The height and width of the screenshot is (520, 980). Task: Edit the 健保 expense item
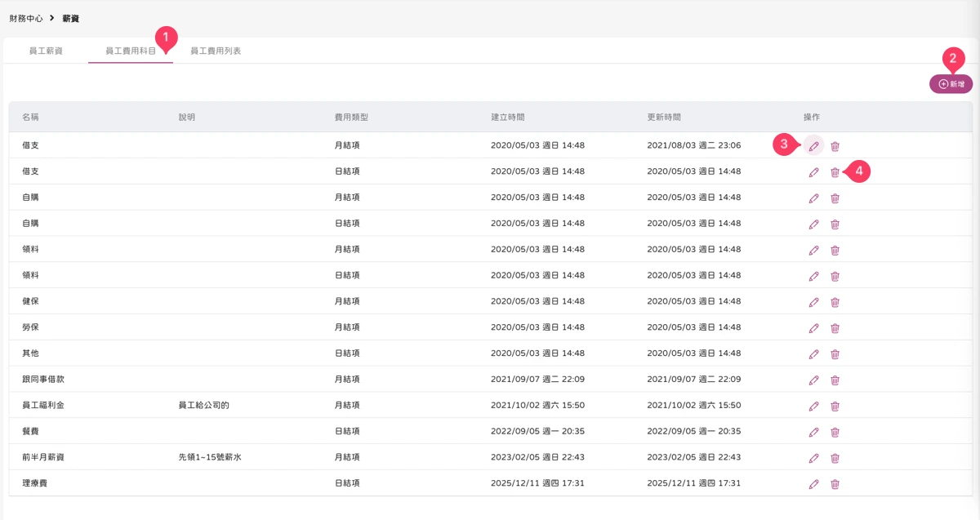[x=813, y=302]
